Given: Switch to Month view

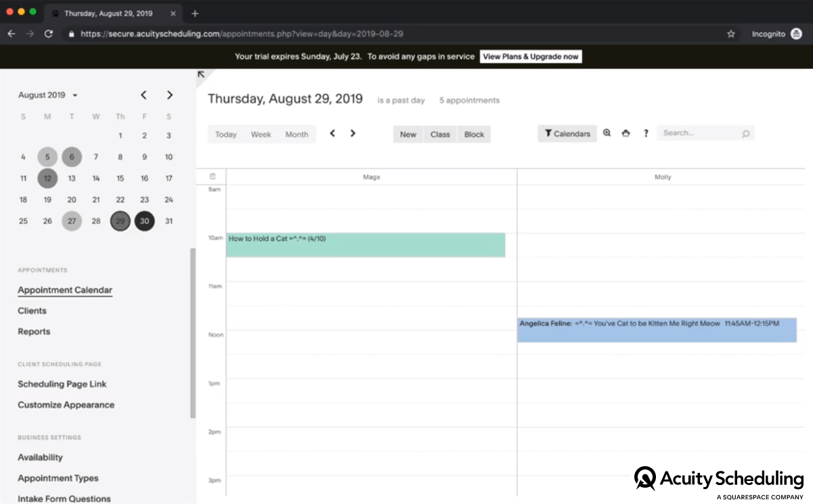Looking at the screenshot, I should [x=296, y=135].
